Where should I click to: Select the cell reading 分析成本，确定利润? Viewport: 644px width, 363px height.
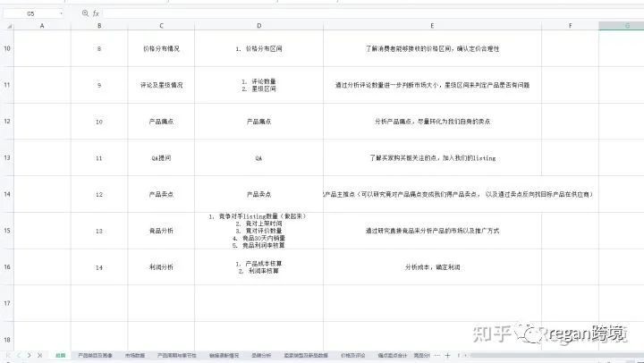[433, 267]
